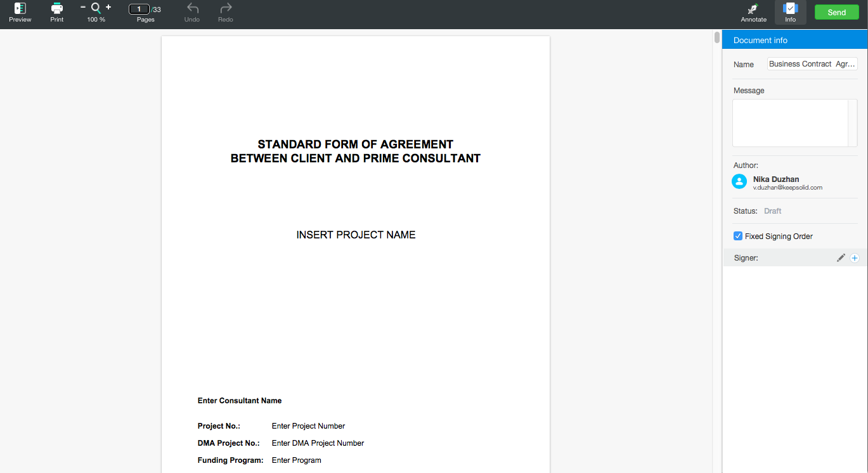Click the DMA Project No.: label
Viewport: 868px width, 473px height.
click(229, 443)
